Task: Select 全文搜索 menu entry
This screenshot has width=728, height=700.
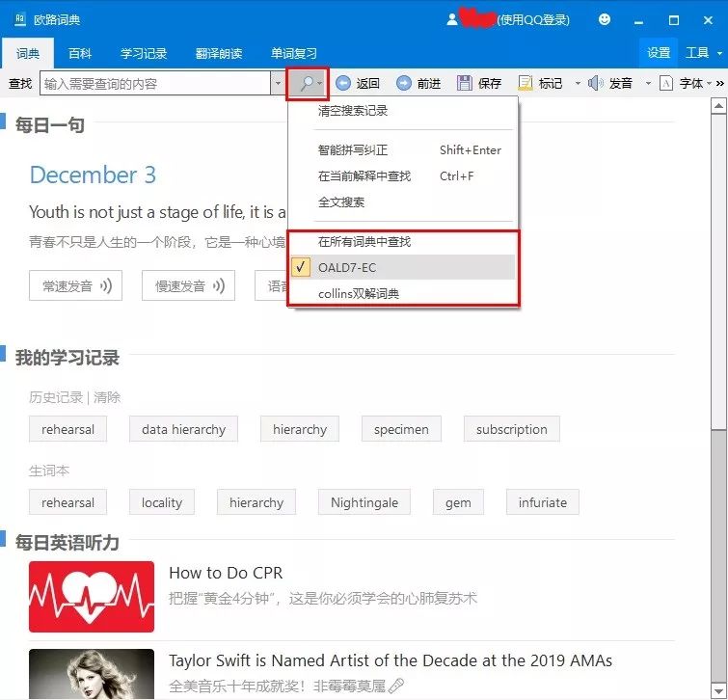Action: pyautogui.click(x=403, y=202)
